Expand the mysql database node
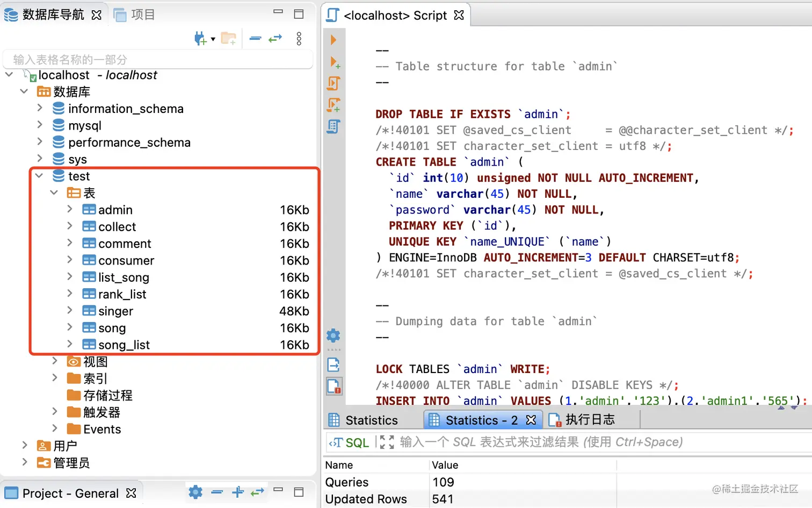Viewport: 812px width, 508px height. tap(40, 125)
